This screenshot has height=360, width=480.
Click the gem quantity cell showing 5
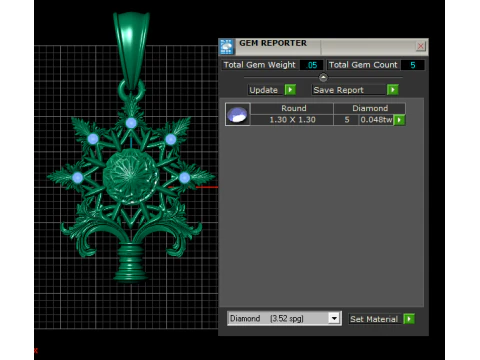pos(347,120)
